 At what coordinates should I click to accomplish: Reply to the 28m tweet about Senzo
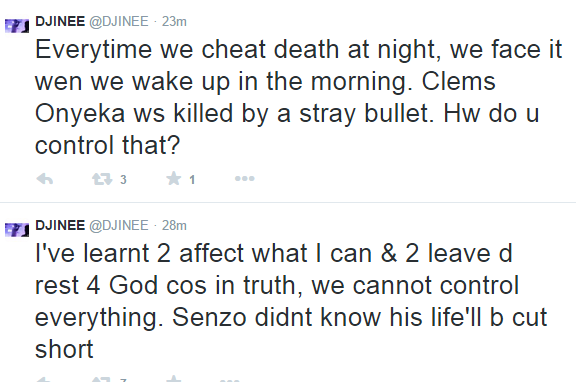pyautogui.click(x=45, y=379)
